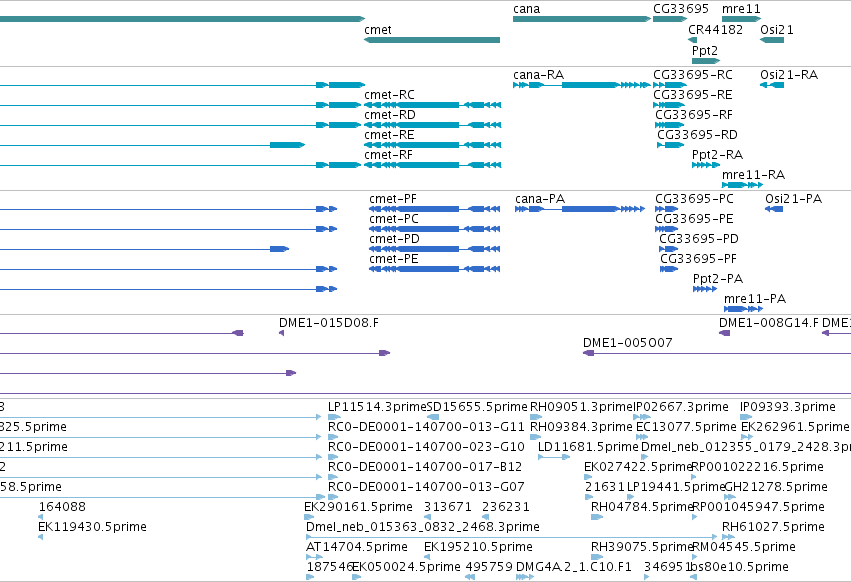The image size is (851, 582).
Task: Select the RM04545.5prime EST
Action: point(696,558)
